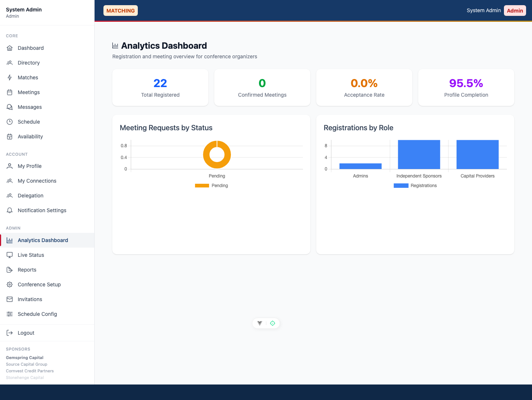The width and height of the screenshot is (532, 400).
Task: Toggle the Pending legend in meeting chart
Action: [x=212, y=186]
